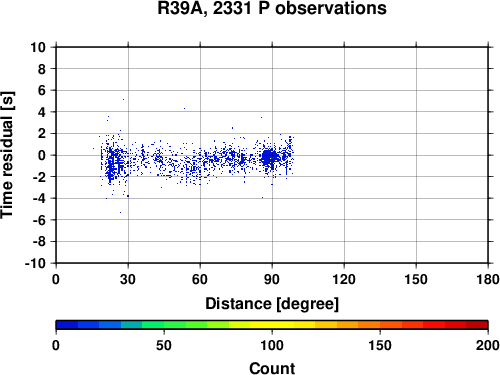Click x-axis tick label 90

(x=272, y=279)
